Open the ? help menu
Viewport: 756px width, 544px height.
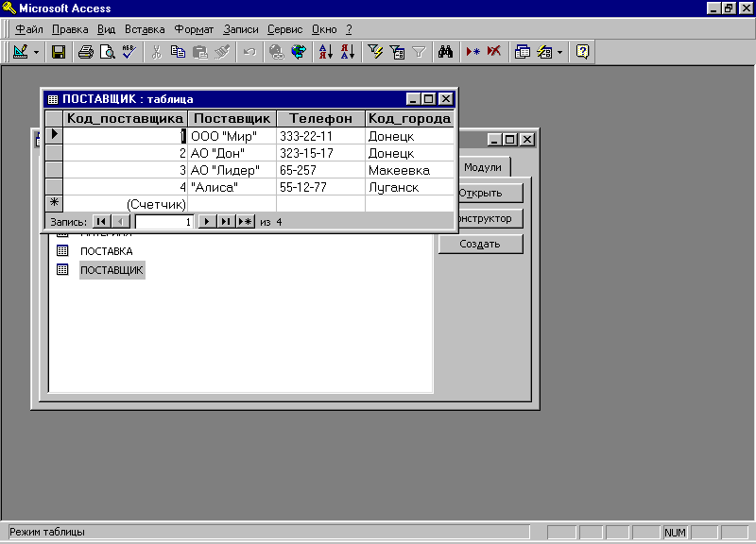coord(349,29)
